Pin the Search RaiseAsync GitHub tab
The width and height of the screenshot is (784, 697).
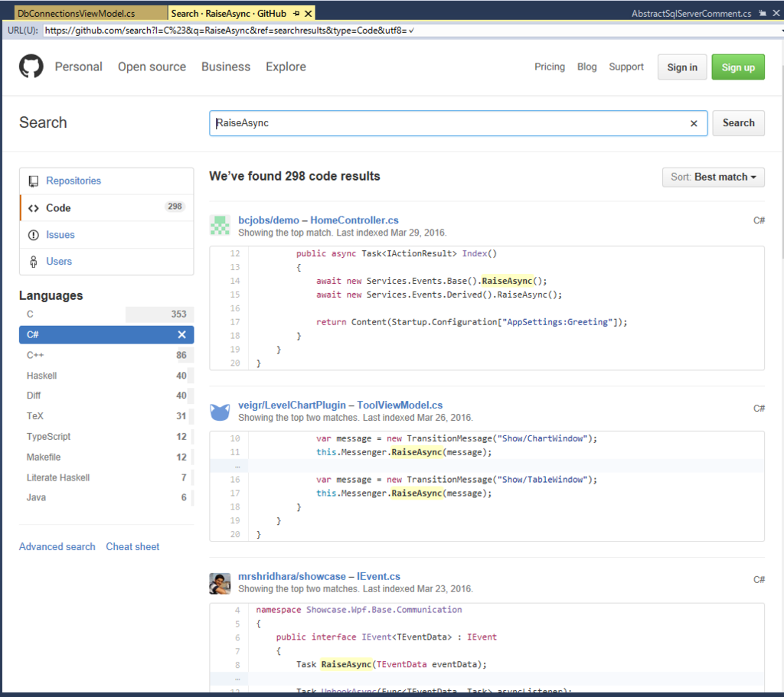pos(296,14)
